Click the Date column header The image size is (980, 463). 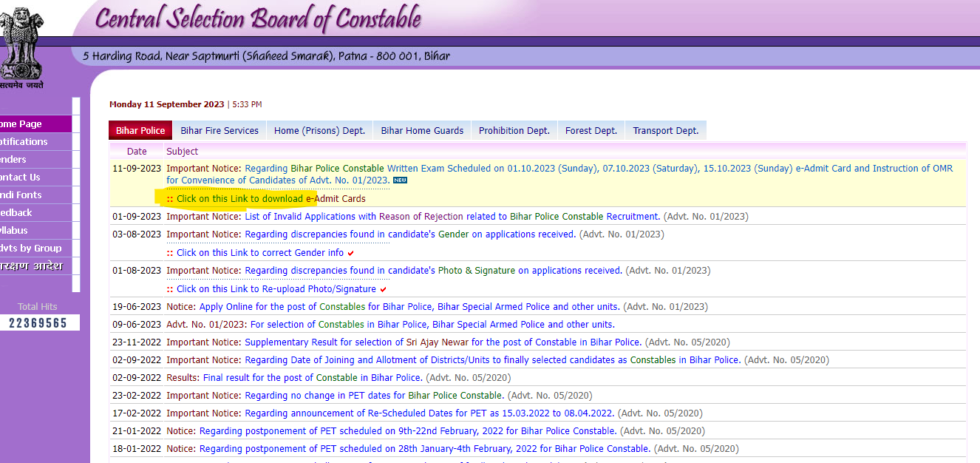pos(137,152)
